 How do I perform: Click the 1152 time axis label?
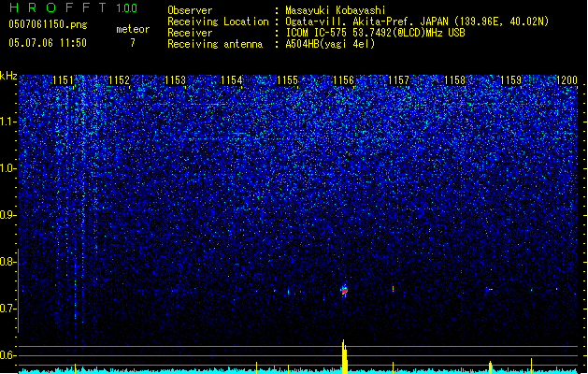click(x=119, y=80)
